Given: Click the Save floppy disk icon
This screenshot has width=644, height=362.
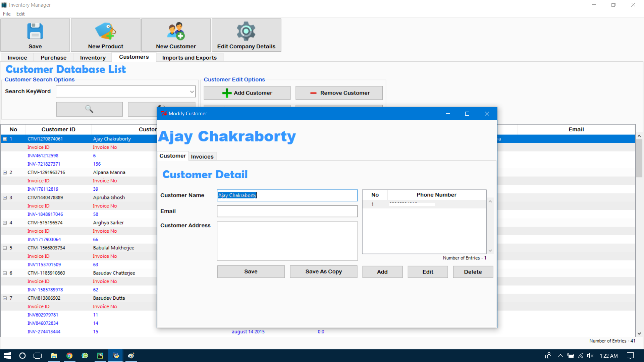Looking at the screenshot, I should [x=35, y=31].
